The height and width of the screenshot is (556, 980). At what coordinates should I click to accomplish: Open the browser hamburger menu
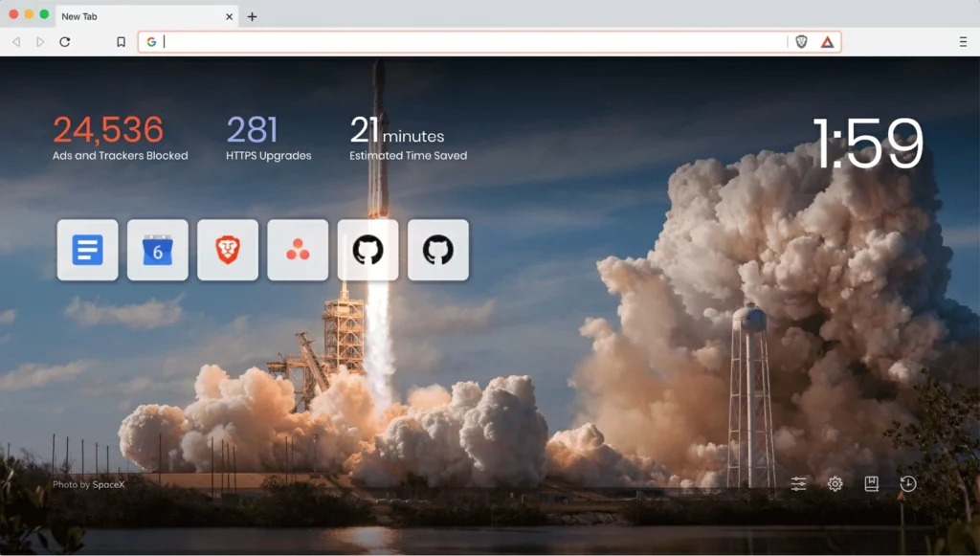[x=963, y=42]
